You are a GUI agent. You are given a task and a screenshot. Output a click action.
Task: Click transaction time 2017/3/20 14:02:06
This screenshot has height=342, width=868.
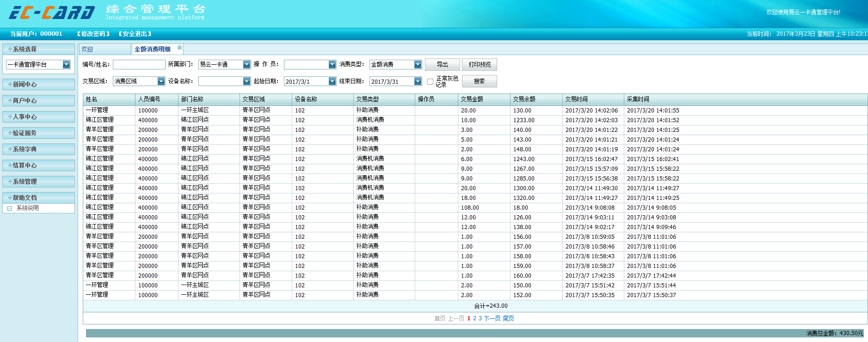point(591,111)
